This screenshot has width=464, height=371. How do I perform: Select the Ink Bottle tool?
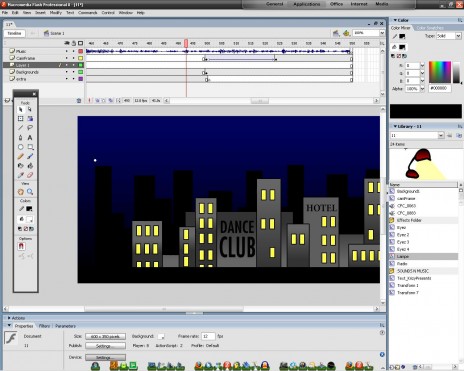coord(21,166)
